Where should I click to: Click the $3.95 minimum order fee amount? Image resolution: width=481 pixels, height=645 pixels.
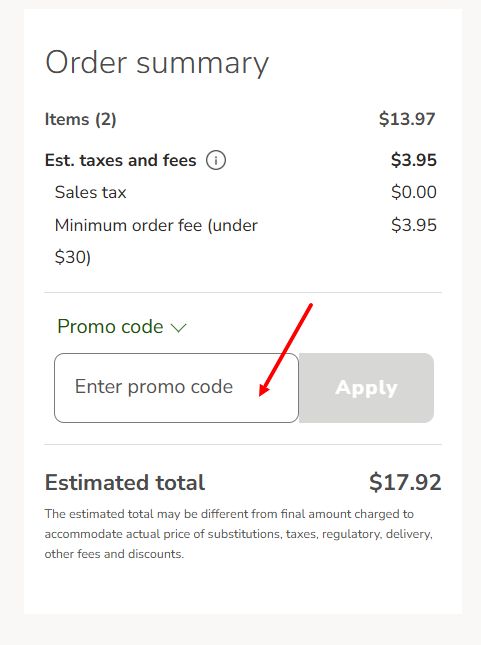coord(414,225)
